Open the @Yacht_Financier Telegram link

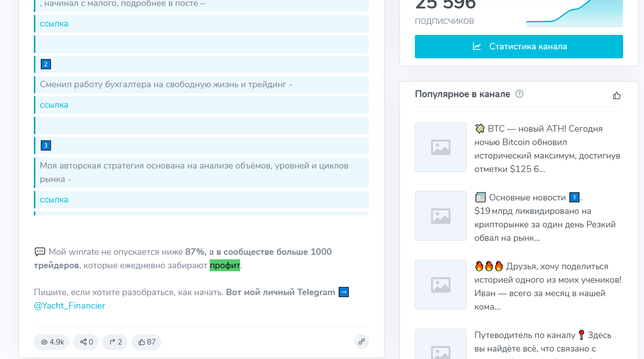[69, 306]
